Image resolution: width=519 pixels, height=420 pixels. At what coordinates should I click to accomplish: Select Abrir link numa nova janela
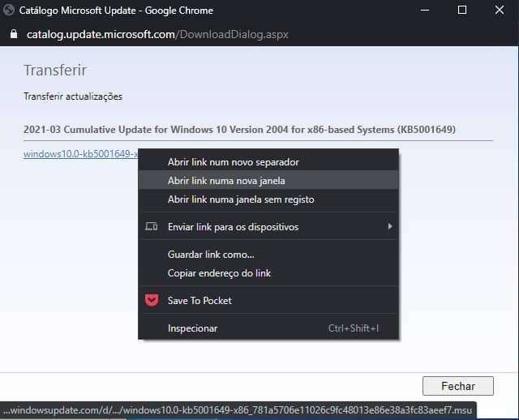268,180
